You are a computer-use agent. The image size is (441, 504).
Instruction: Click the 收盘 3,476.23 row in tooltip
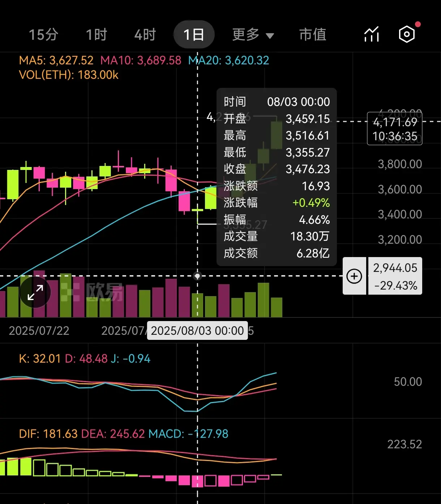pos(277,169)
